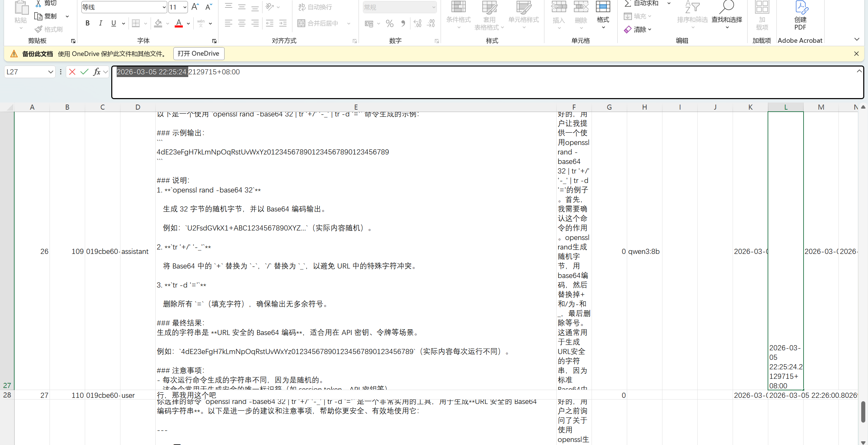
Task: Toggle italic formatting
Action: point(100,23)
